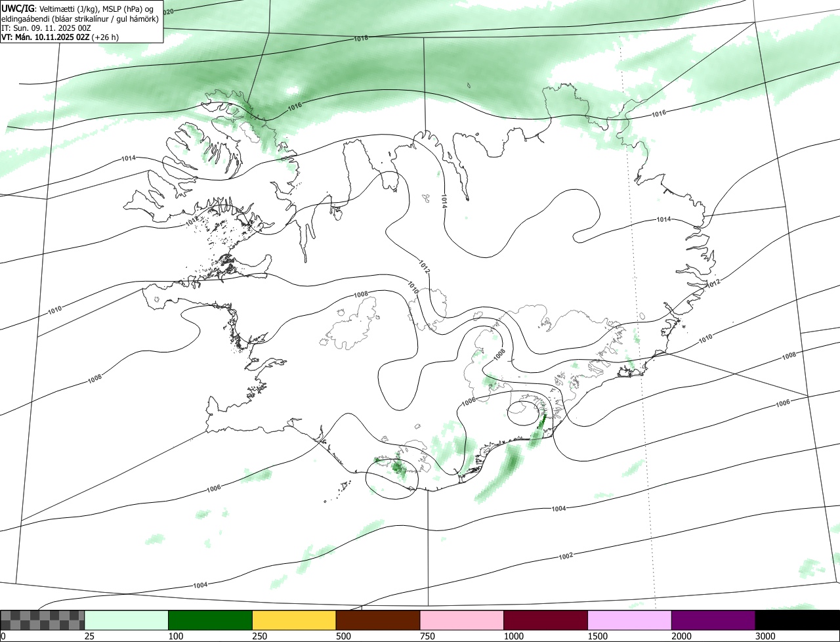Viewport: 840px width, 642px height.
Task: Click the legend scale value 25
Action: tap(89, 636)
